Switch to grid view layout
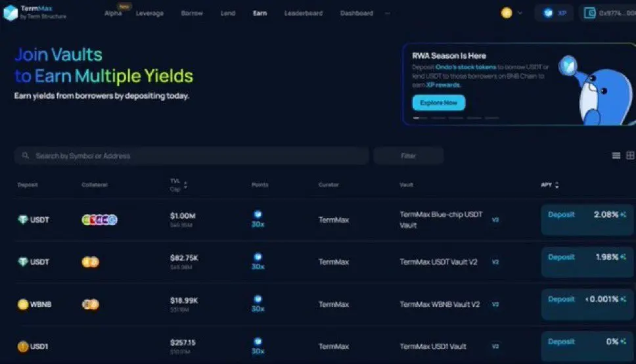Image resolution: width=636 pixels, height=364 pixels. (x=630, y=156)
